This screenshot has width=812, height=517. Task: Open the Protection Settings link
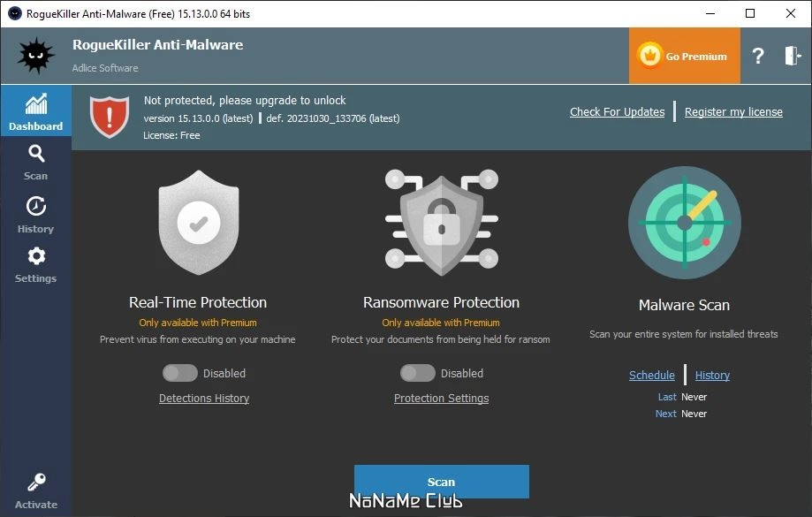point(441,399)
